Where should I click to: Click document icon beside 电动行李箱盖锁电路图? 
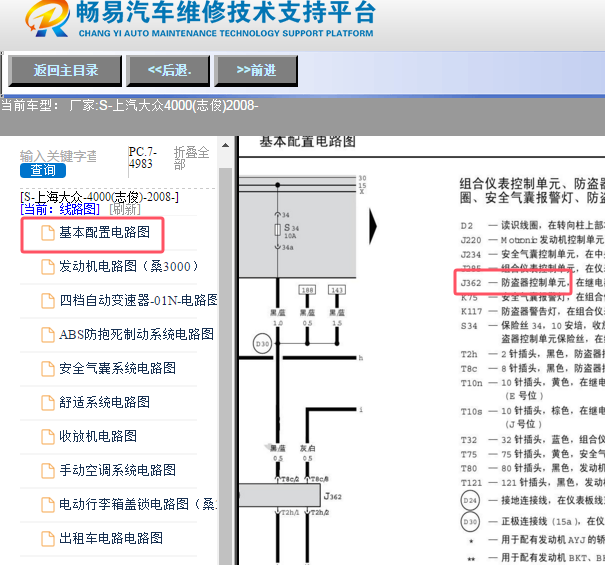click(x=48, y=505)
